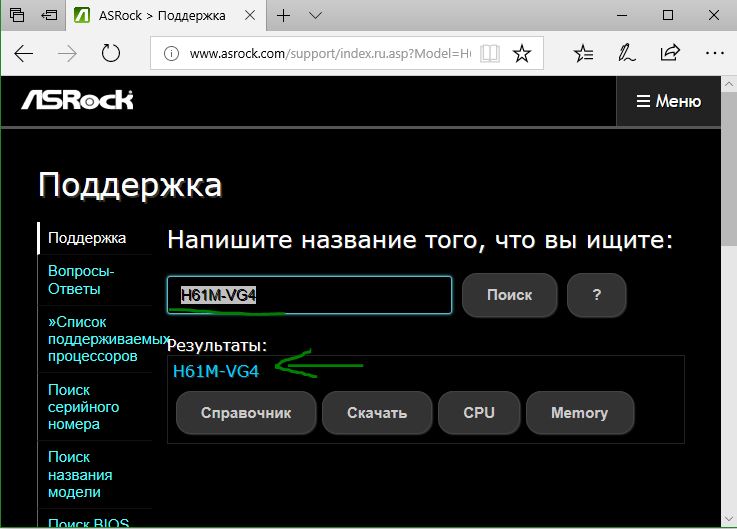Open the H61M-VG4 result link
Viewport: 737px width, 529px height.
click(x=216, y=371)
